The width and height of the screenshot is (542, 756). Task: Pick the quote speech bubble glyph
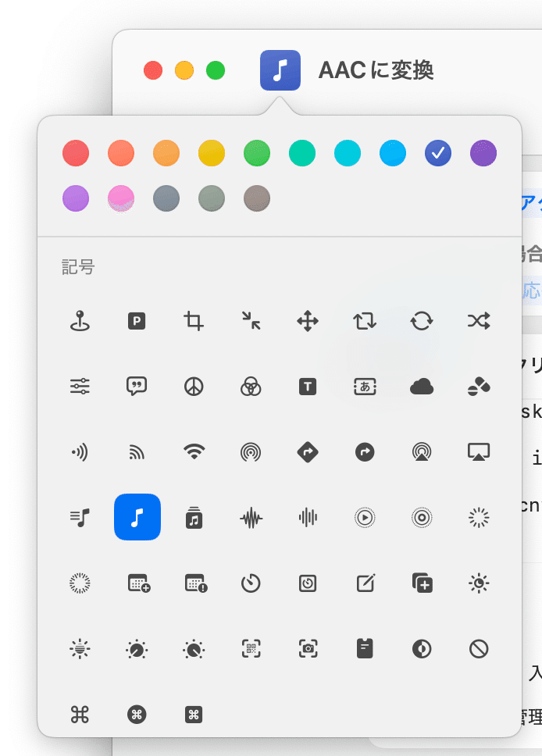click(137, 387)
